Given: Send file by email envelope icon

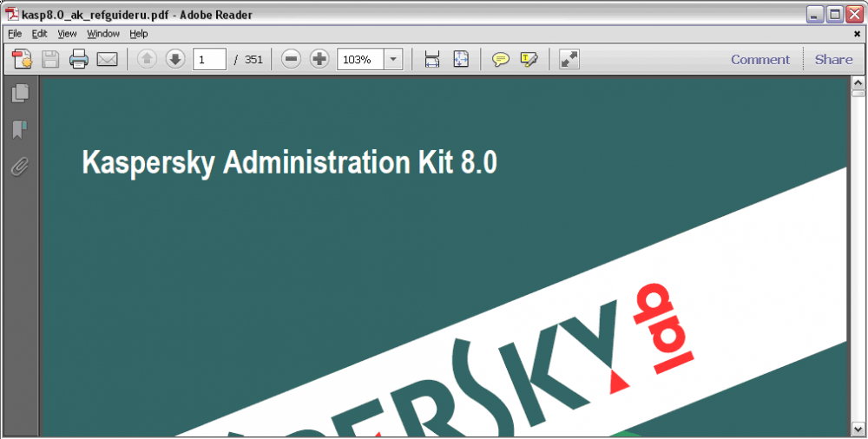Looking at the screenshot, I should (x=108, y=59).
